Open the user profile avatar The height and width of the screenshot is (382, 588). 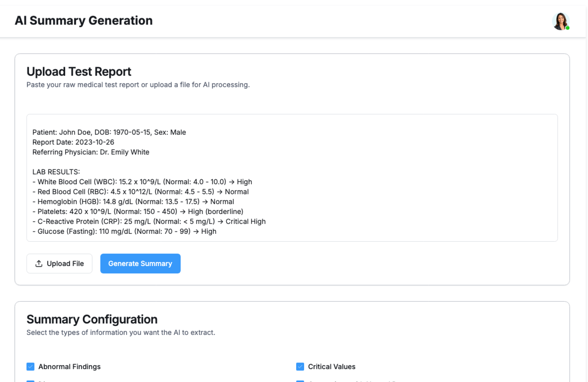coord(560,21)
